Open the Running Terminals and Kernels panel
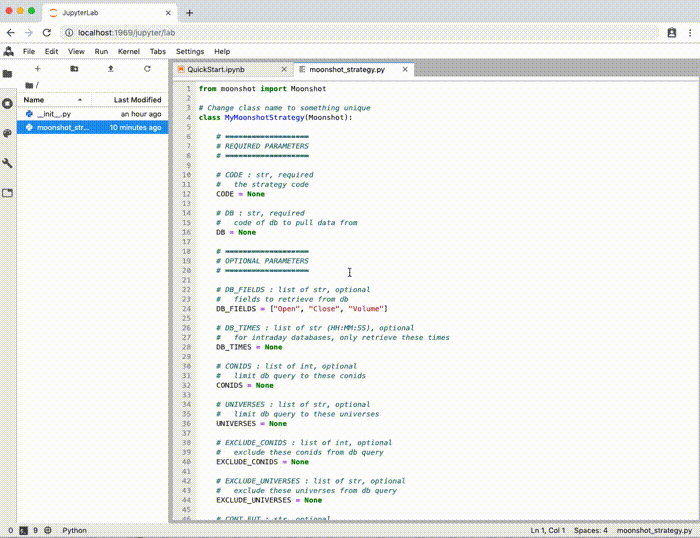 (8, 103)
